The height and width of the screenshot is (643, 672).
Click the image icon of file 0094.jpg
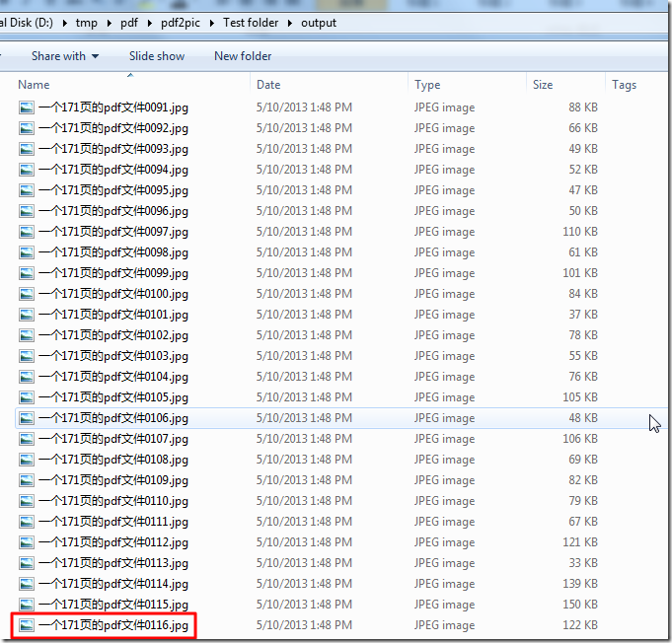point(26,170)
